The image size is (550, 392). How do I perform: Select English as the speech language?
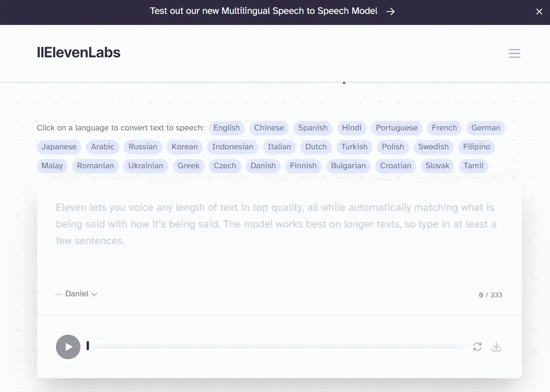tap(226, 128)
